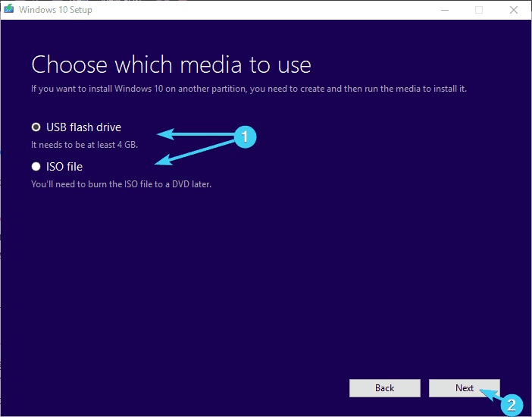Click the 'install Windows 10 on another partition' description
The width and height of the screenshot is (532, 417).
click(249, 89)
